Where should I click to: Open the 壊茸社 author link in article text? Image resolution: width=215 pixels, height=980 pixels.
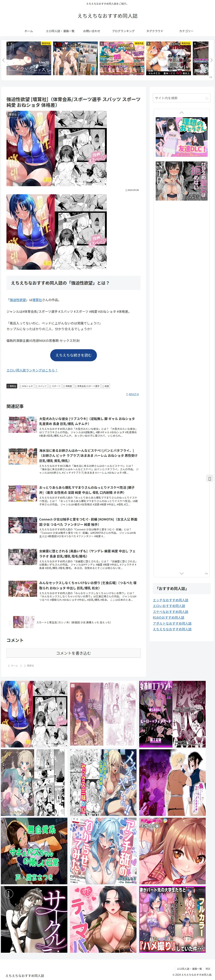tap(37, 300)
